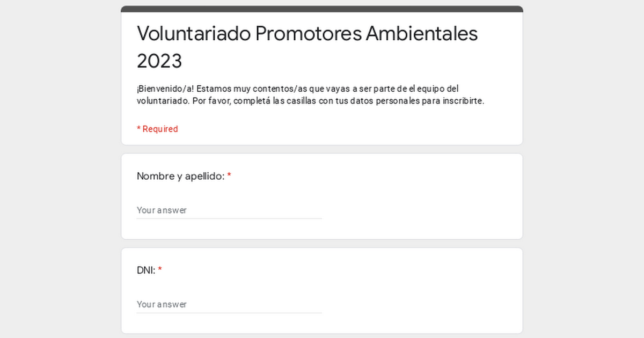Click the gray background left of the form
Screen dimensions: 644x338
(59, 172)
